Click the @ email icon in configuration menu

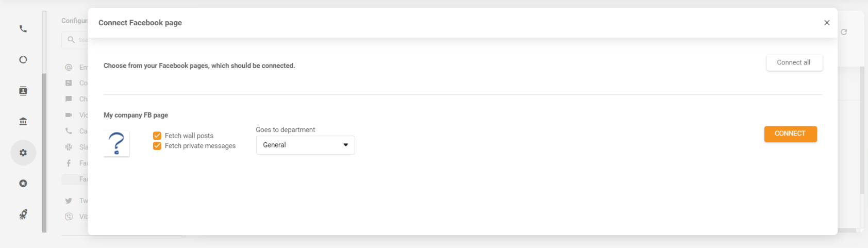[69, 68]
